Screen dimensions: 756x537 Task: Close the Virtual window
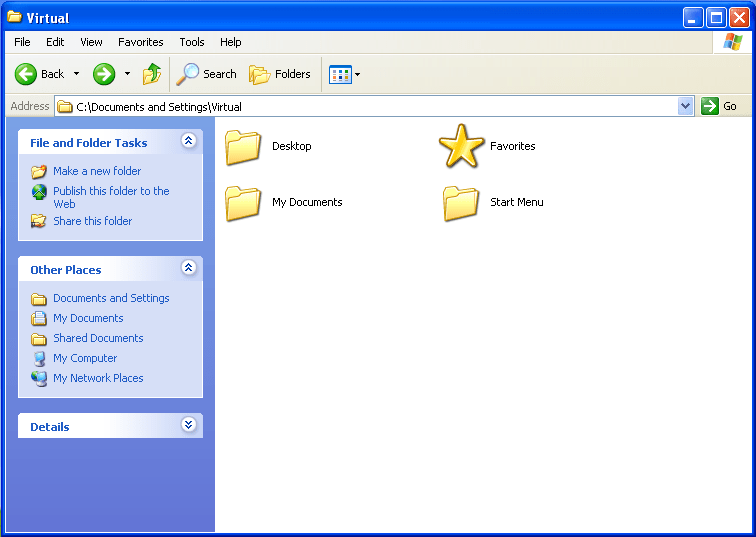[739, 18]
